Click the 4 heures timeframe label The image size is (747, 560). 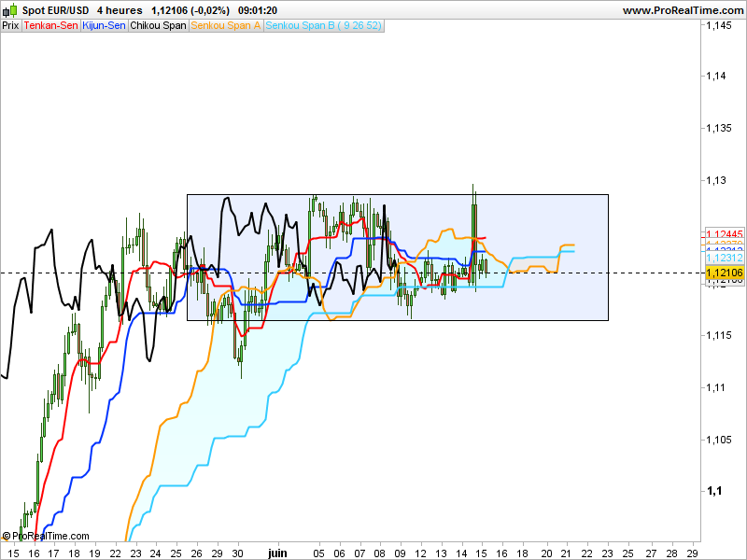tap(120, 10)
